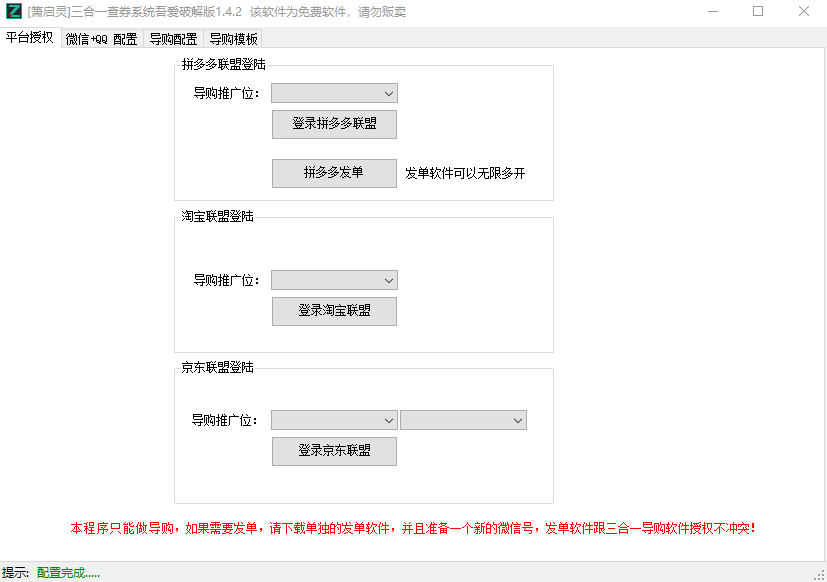The width and height of the screenshot is (827, 582).
Task: Click the red warning notice text
Action: (x=413, y=528)
